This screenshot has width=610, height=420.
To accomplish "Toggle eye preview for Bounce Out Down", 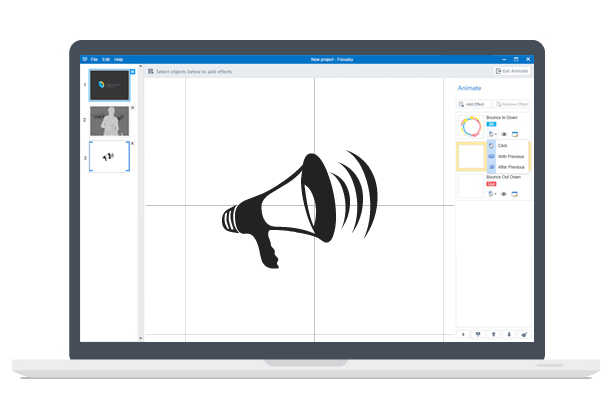I will click(503, 193).
